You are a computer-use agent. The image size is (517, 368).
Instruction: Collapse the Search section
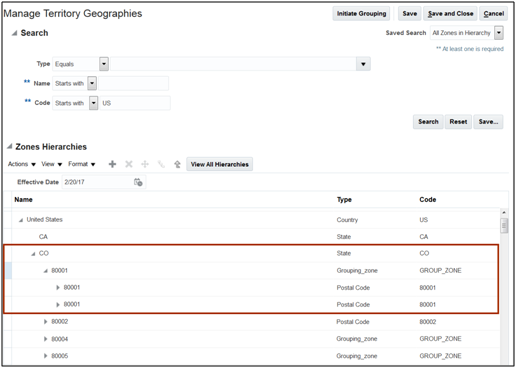coord(14,33)
